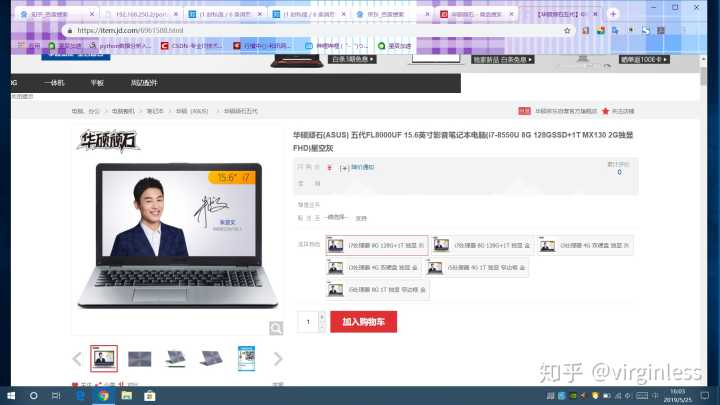Click the blue S extension icon

pos(646,31)
